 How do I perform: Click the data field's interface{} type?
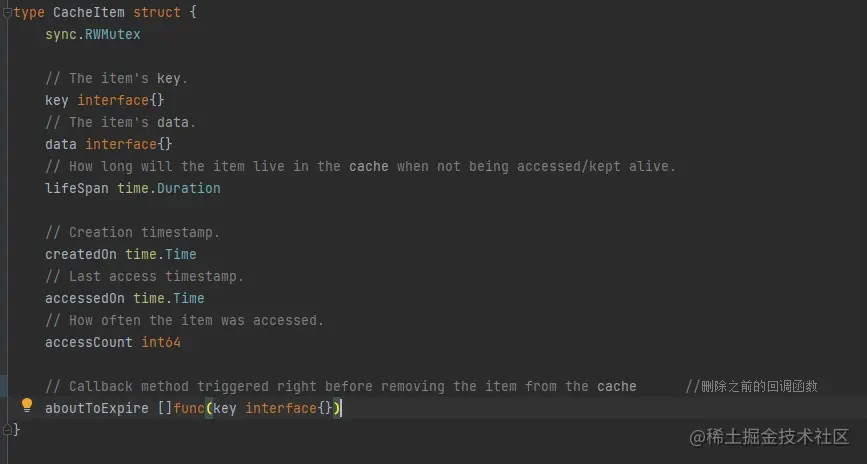click(x=129, y=144)
